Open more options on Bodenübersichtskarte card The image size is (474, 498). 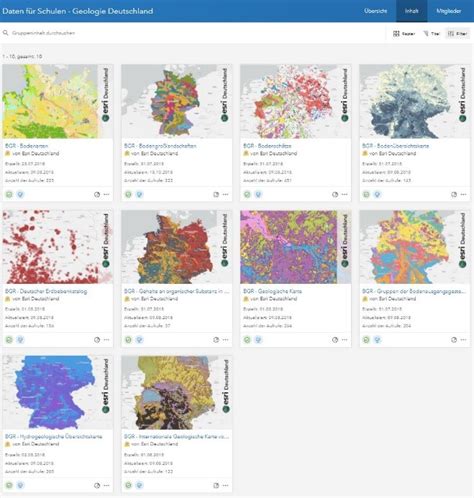tap(464, 194)
